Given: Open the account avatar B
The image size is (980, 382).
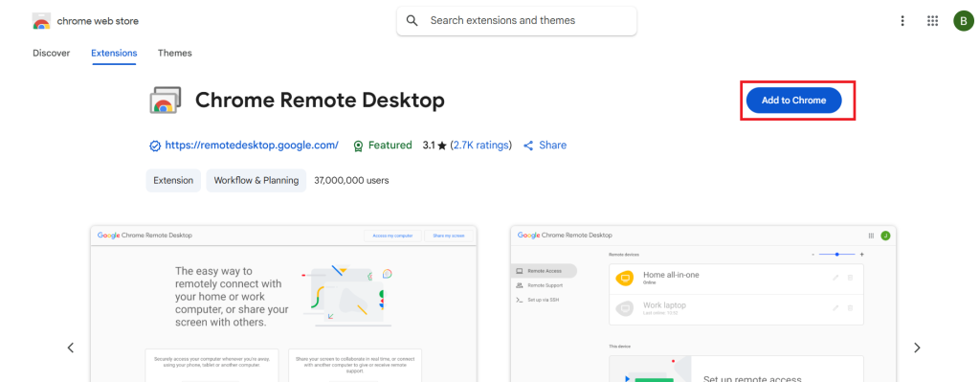Looking at the screenshot, I should pyautogui.click(x=963, y=21).
